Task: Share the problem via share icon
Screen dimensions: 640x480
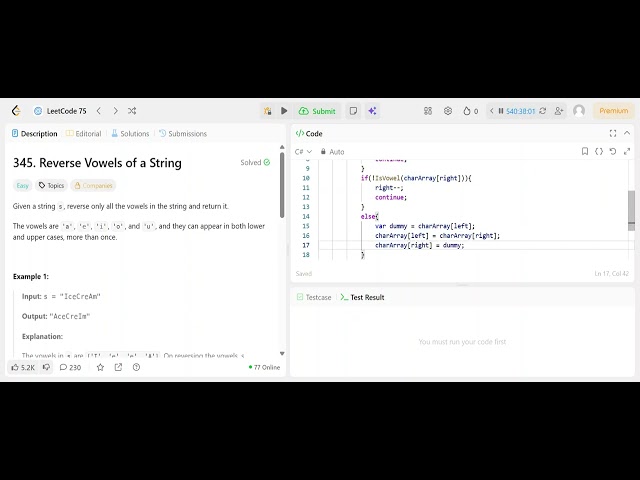Action: pyautogui.click(x=118, y=367)
